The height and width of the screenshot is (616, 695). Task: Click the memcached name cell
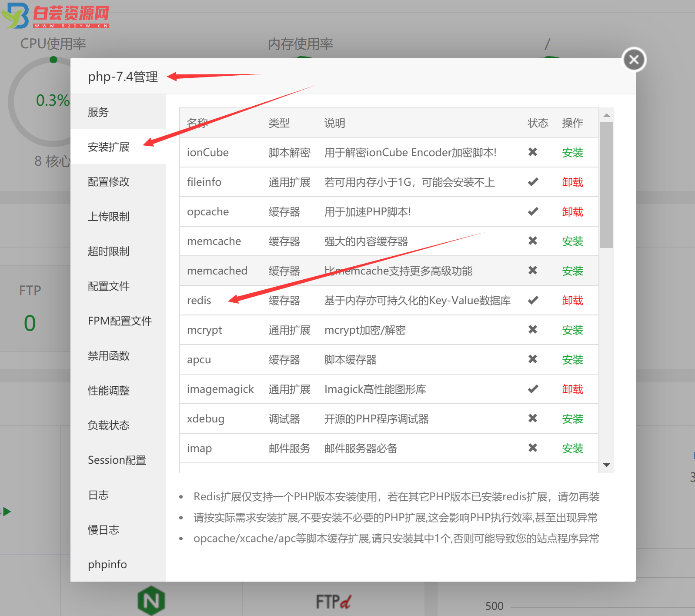pyautogui.click(x=217, y=271)
